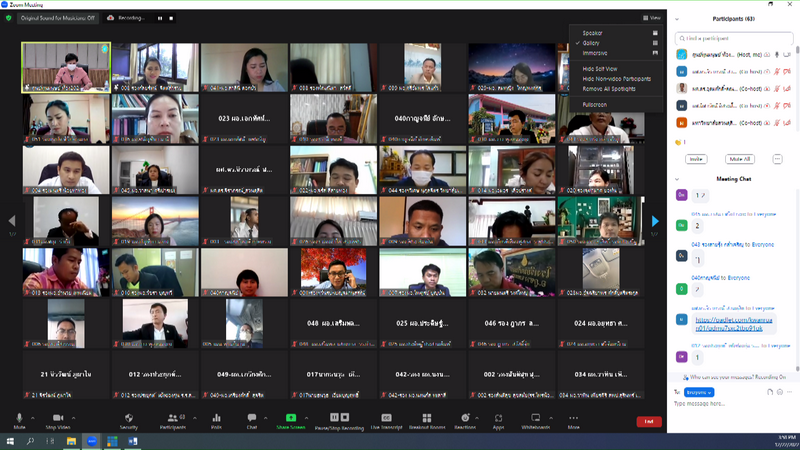This screenshot has width=800, height=450.
Task: Choose Hide Non-video Participants
Action: point(616,79)
